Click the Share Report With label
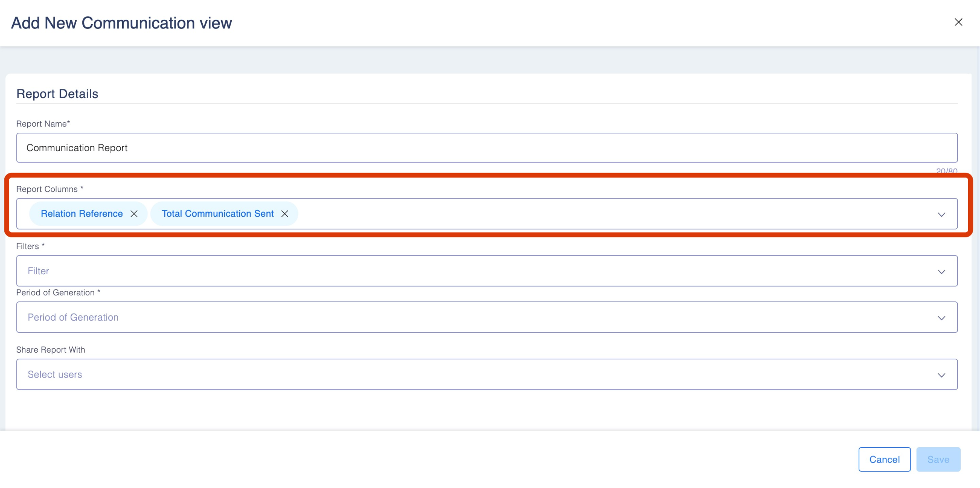 pos(50,350)
